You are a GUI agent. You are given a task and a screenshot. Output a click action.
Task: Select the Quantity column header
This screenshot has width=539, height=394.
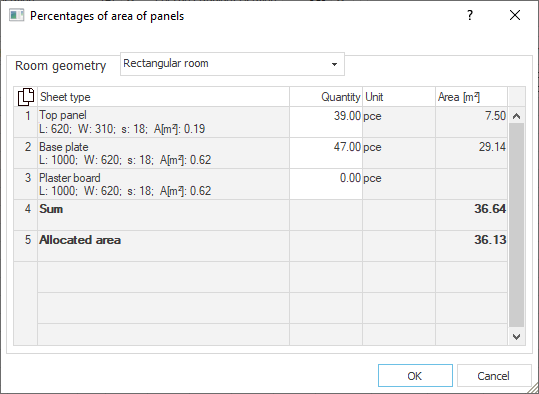(x=326, y=97)
